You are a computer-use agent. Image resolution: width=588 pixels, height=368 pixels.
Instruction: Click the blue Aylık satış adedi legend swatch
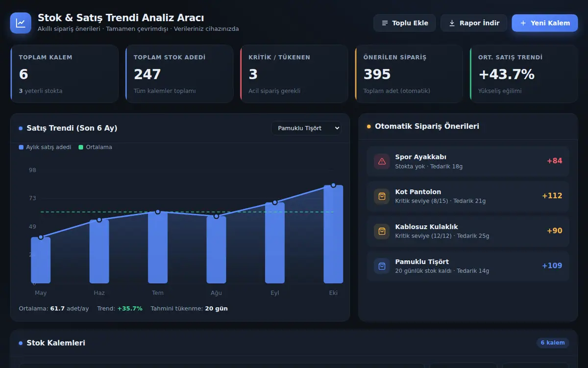[x=21, y=147]
